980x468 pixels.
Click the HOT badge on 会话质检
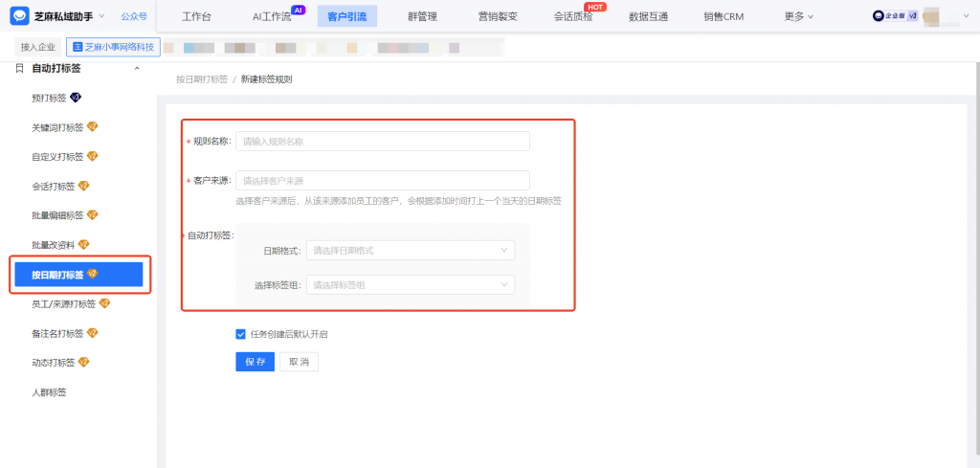[x=597, y=7]
